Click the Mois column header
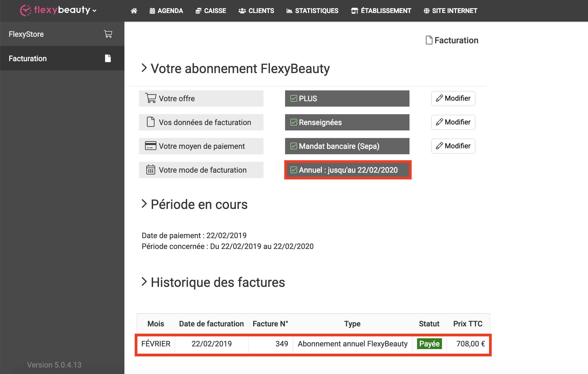 pyautogui.click(x=156, y=324)
